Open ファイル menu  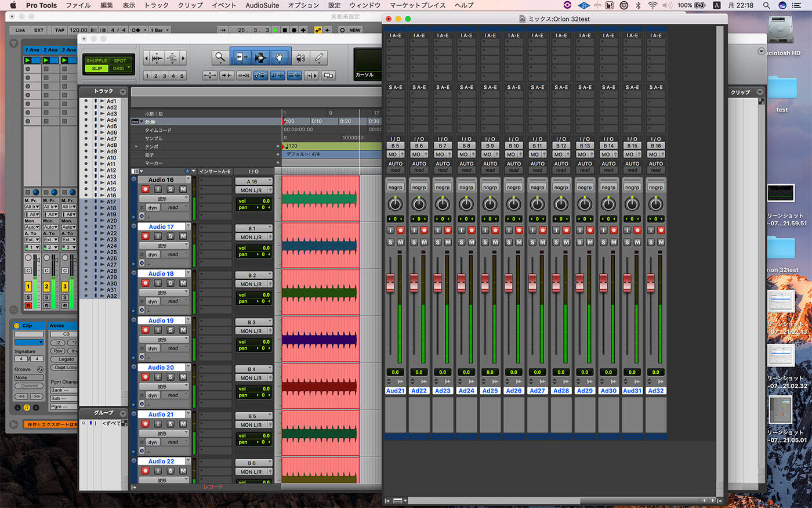(x=78, y=5)
